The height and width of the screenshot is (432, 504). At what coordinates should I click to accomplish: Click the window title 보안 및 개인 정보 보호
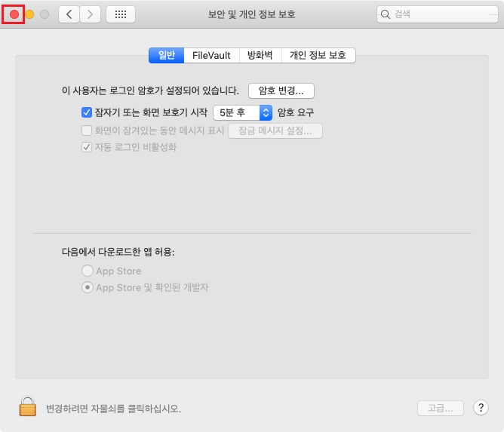252,14
